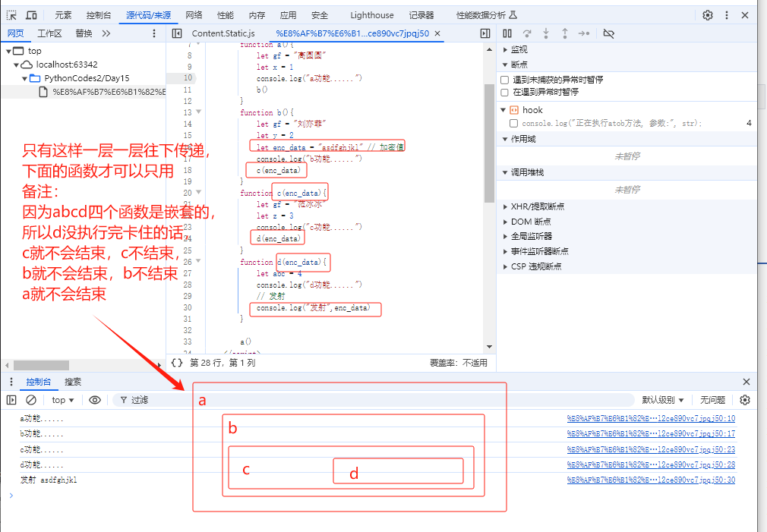
Task: Open source link ending in :30
Action: click(x=651, y=480)
